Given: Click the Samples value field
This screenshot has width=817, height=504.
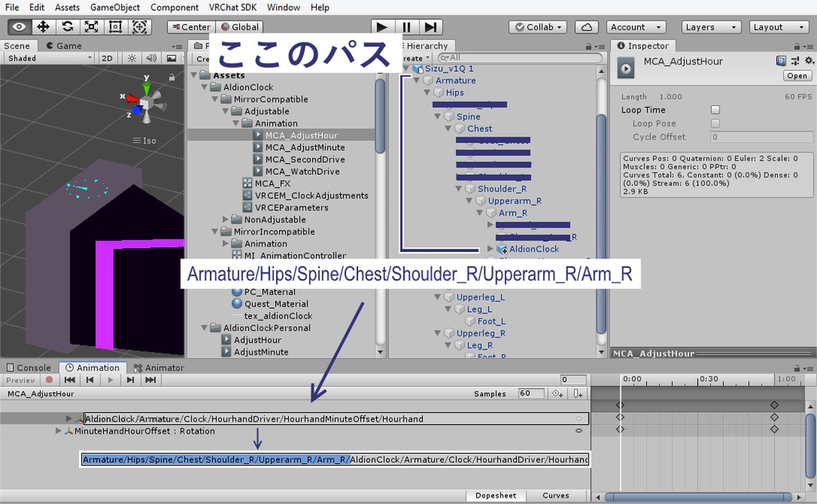Looking at the screenshot, I should tap(531, 394).
